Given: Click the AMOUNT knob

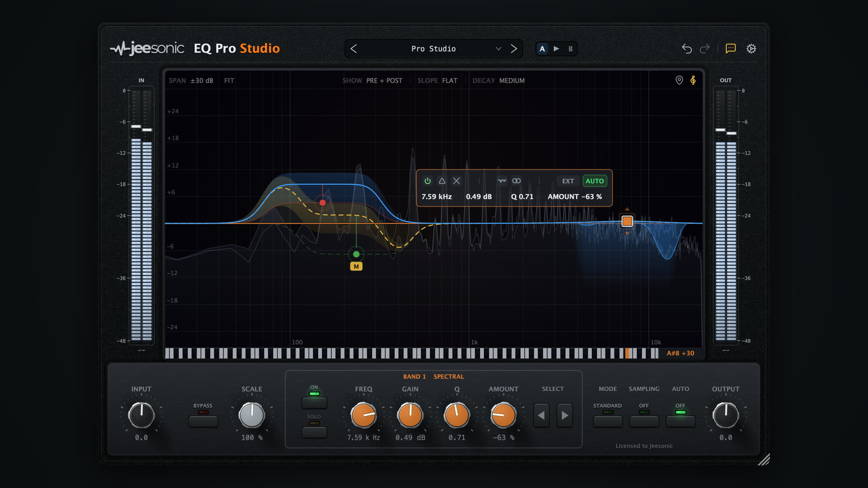Looking at the screenshot, I should (x=503, y=415).
